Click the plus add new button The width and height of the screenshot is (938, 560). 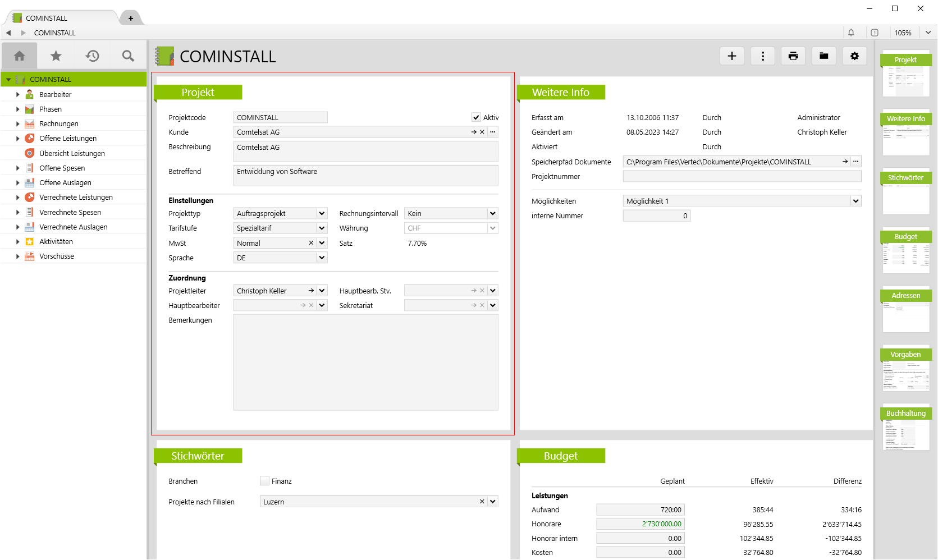click(x=731, y=56)
